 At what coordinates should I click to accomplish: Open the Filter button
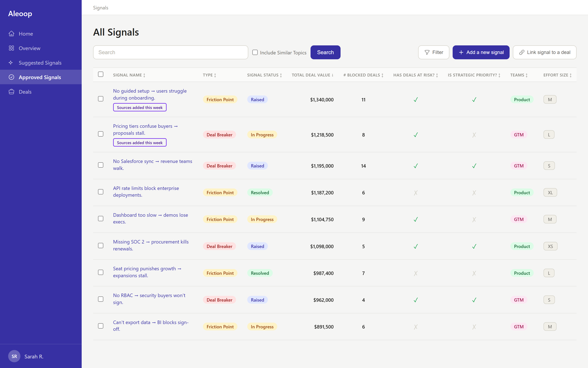(433, 52)
